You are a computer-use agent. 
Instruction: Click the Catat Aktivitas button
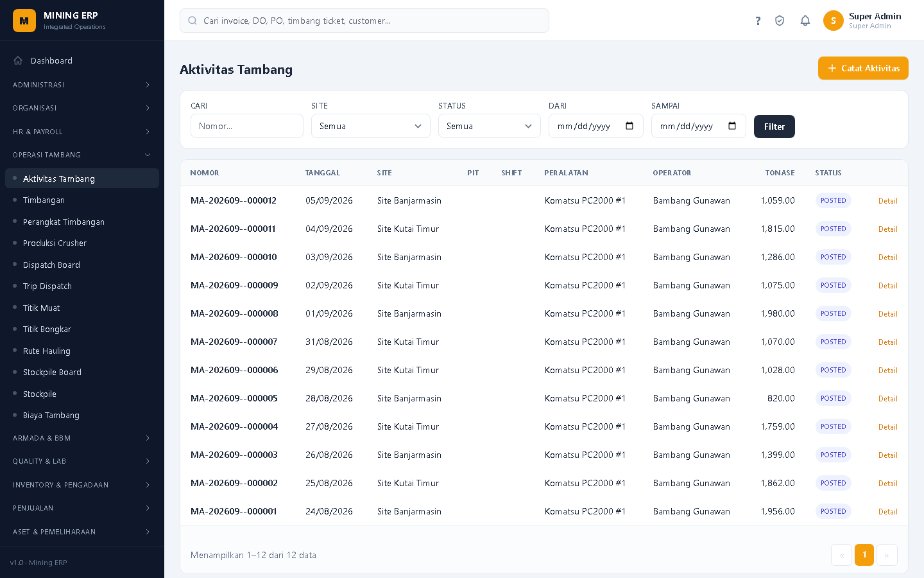click(863, 68)
